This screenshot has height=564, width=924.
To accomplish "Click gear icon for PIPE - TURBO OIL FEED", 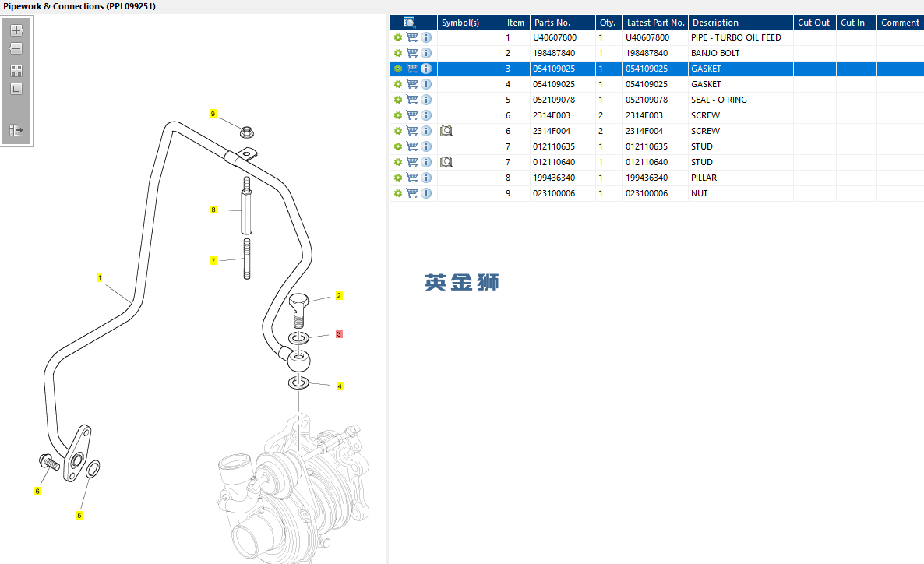I will 398,37.
